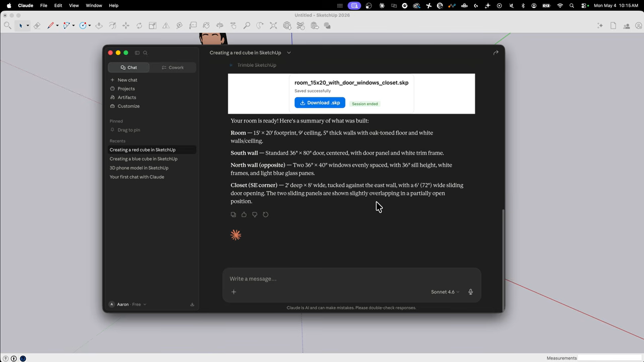The height and width of the screenshot is (362, 644).
Task: Select the Rotate tool
Action: [x=139, y=25]
